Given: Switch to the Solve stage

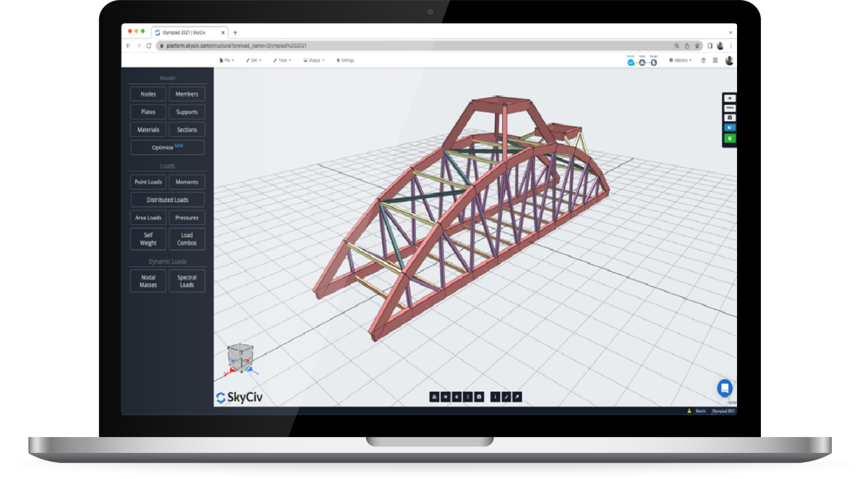Looking at the screenshot, I should [x=642, y=61].
